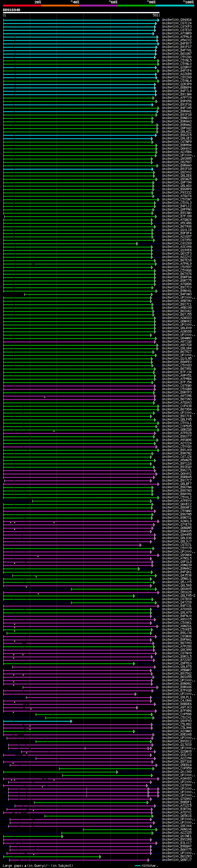Select the UniRef100_C6SZ69 label
Image resolution: width=197 pixels, height=868 pixels.
coord(177,243)
